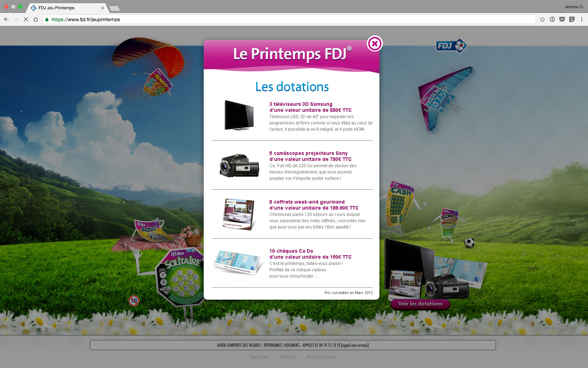The image size is (588, 368).
Task: Click the 10 chèques Ca Do heading
Action: [310, 254]
